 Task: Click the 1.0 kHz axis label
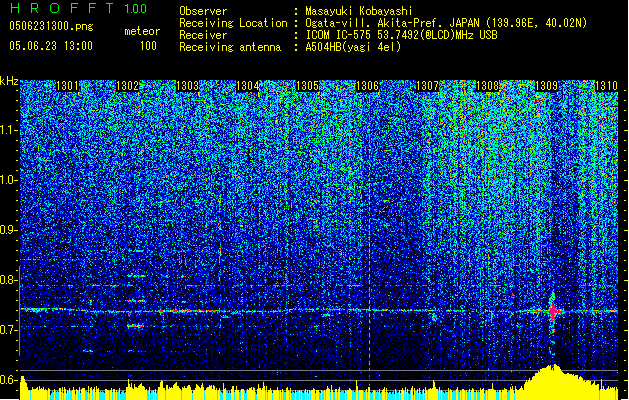pos(8,181)
